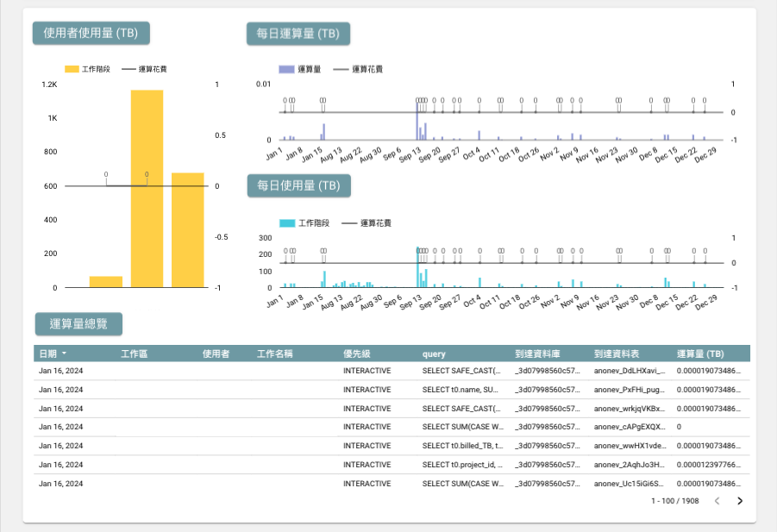
Task: Click the 到達資料庫 column header
Action: (x=537, y=354)
